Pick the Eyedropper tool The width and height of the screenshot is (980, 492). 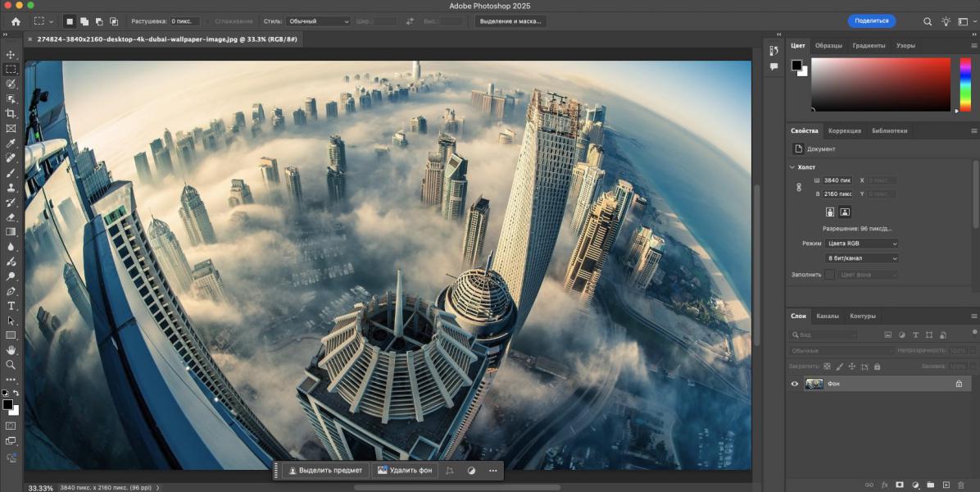(x=11, y=143)
